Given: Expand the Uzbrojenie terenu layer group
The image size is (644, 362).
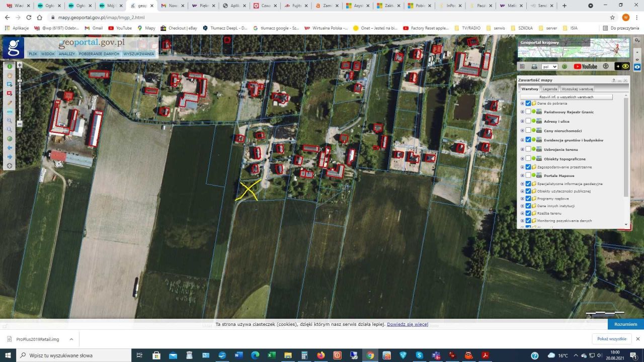Looking at the screenshot, I should (x=522, y=149).
